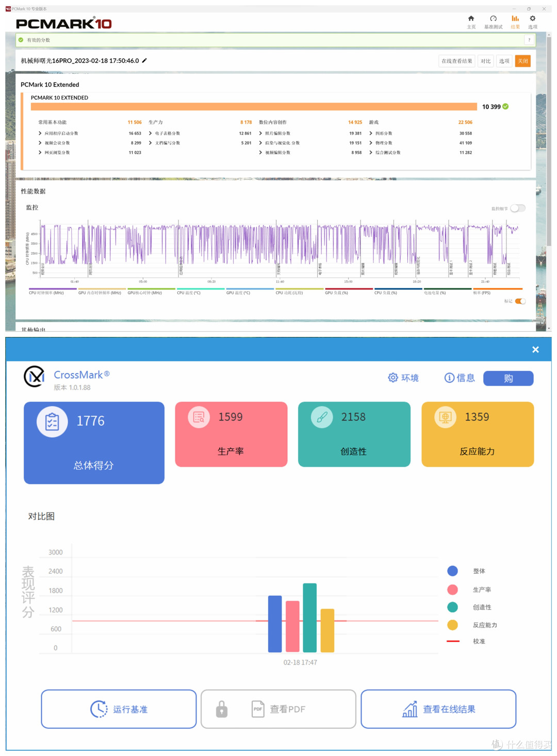Image resolution: width=557 pixels, height=756 pixels.
Task: Click the orange 关闭 button
Action: [x=523, y=61]
